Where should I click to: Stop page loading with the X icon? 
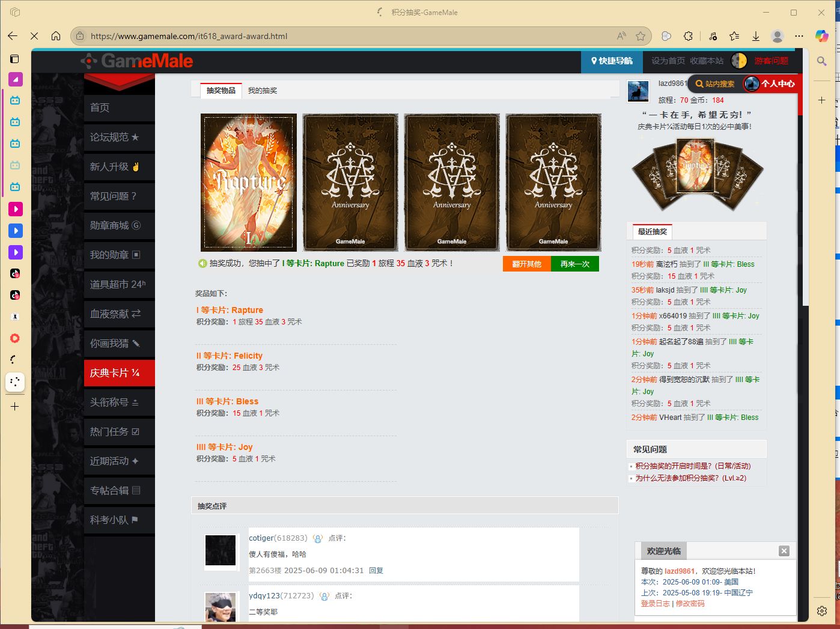point(34,36)
